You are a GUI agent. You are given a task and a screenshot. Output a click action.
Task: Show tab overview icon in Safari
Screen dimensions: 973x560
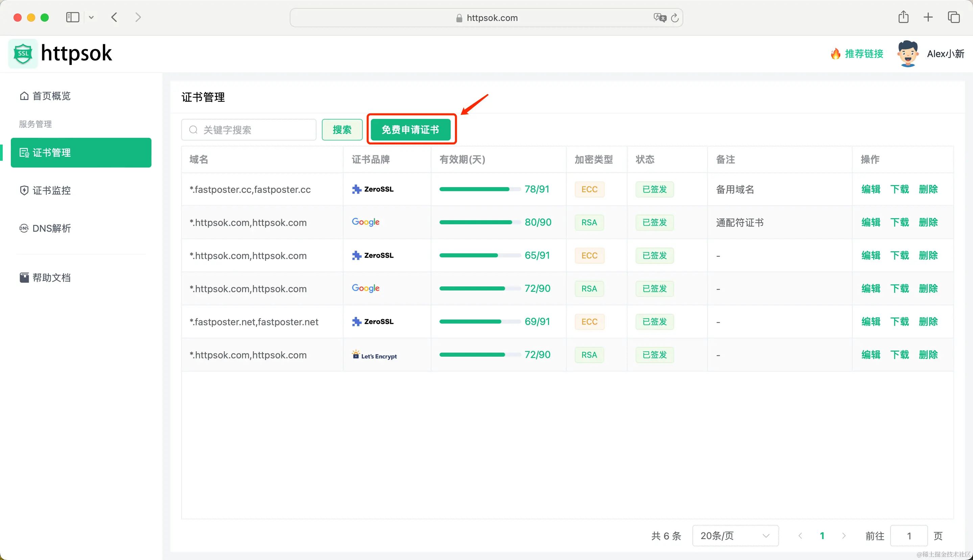953,17
